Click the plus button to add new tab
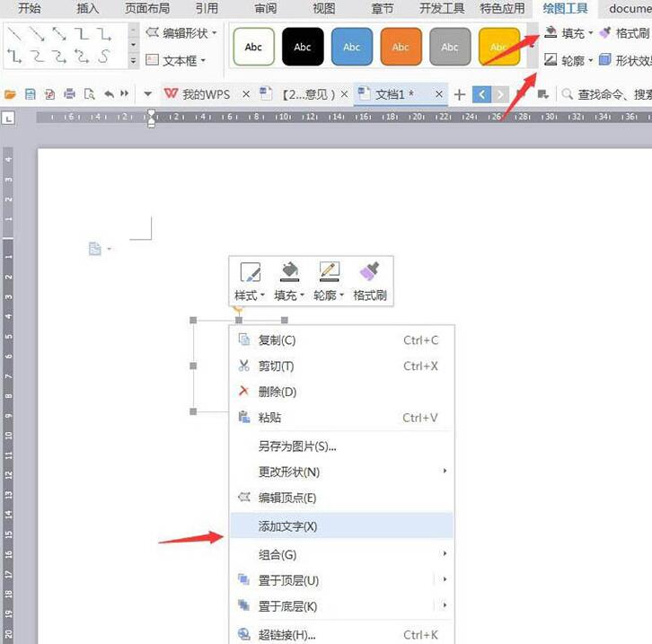The image size is (652, 644). click(459, 94)
